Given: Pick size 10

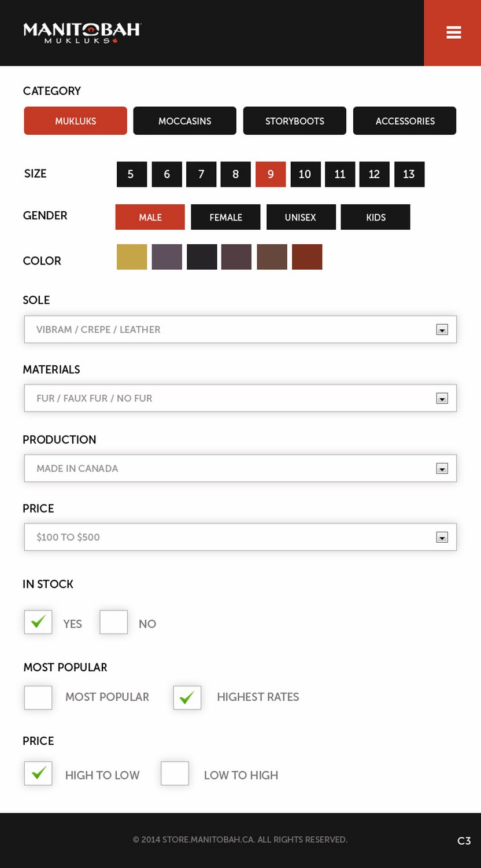Looking at the screenshot, I should point(305,174).
